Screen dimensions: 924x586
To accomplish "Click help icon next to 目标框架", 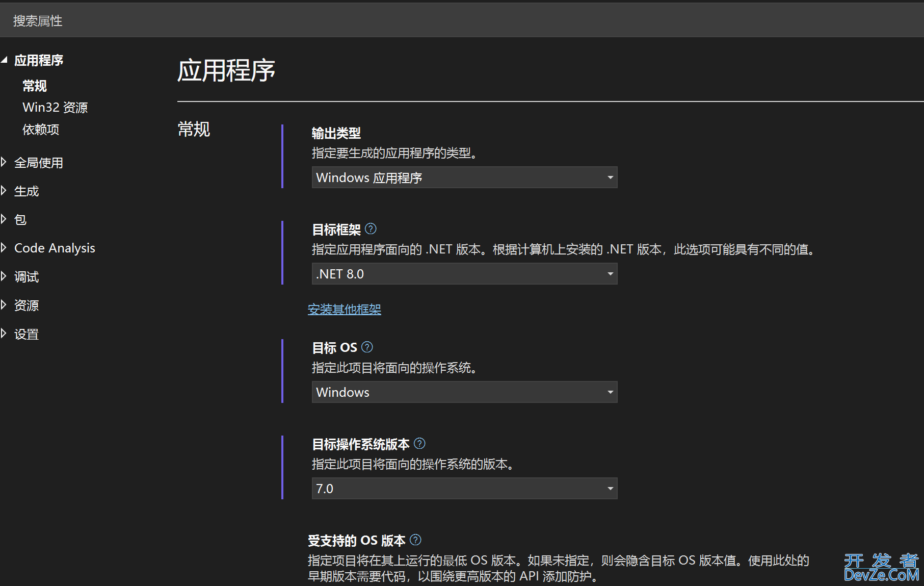I will (371, 229).
